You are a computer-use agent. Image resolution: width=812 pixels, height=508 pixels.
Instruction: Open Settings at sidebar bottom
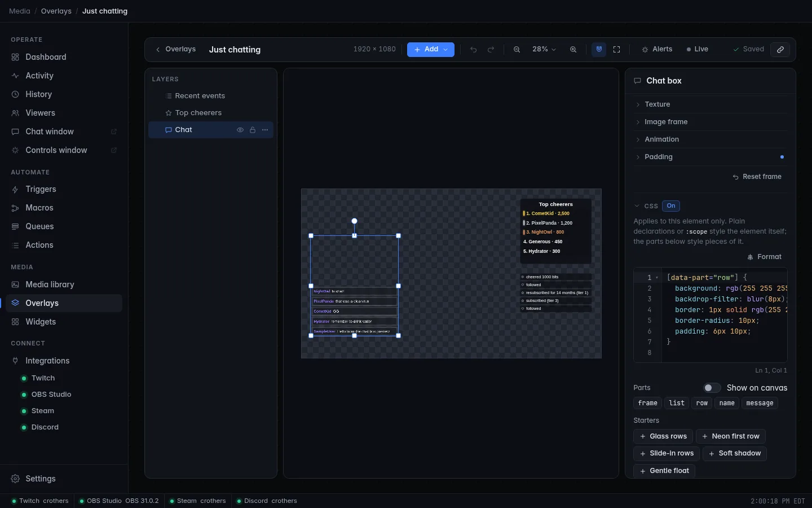click(x=64, y=479)
